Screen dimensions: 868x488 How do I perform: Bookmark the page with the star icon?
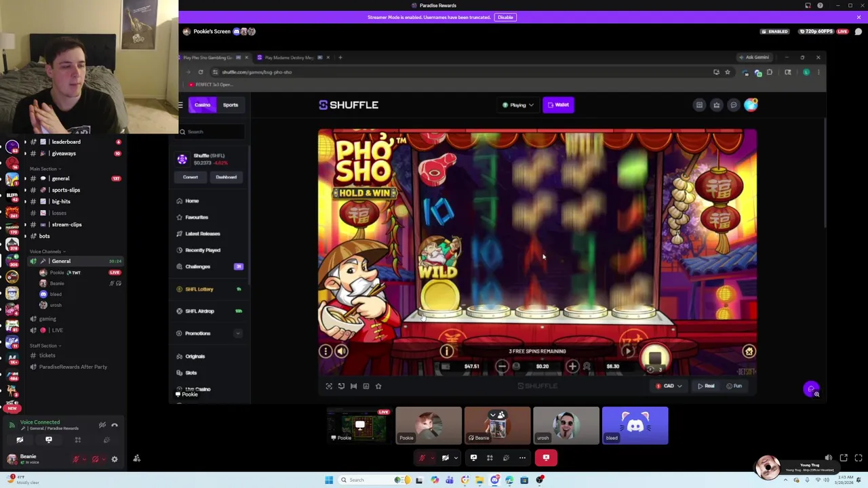pos(727,72)
